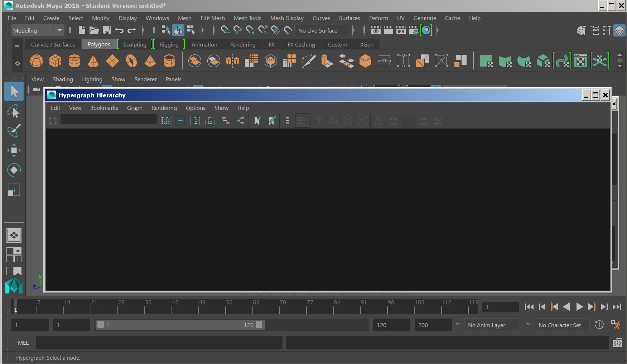Open the Graph menu in Hypergraph Hierarchy
627x364 pixels.
coord(135,108)
